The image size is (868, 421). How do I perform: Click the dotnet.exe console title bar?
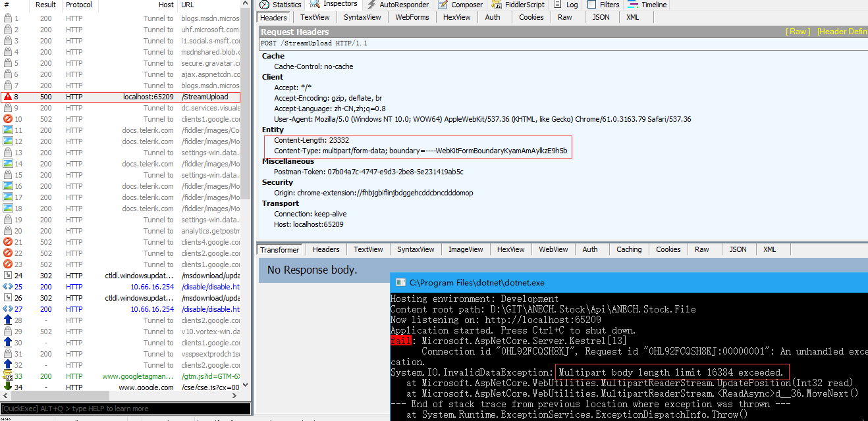629,283
